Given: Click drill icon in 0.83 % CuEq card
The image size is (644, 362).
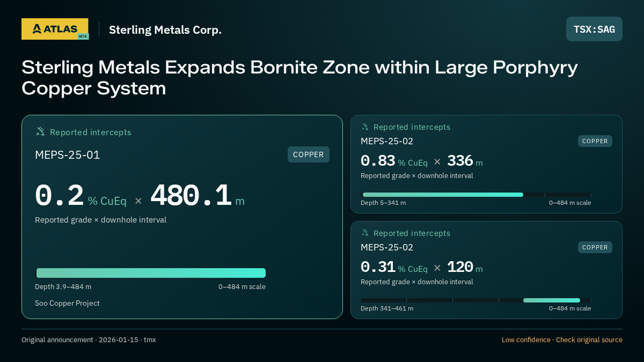Looking at the screenshot, I should [365, 127].
